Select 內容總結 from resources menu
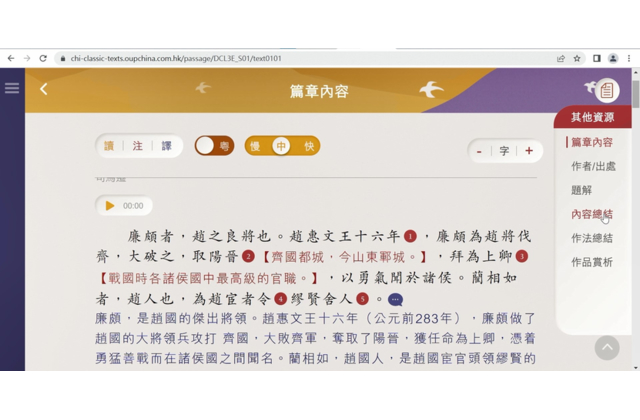Screen dimensions: 640x420 (592, 214)
